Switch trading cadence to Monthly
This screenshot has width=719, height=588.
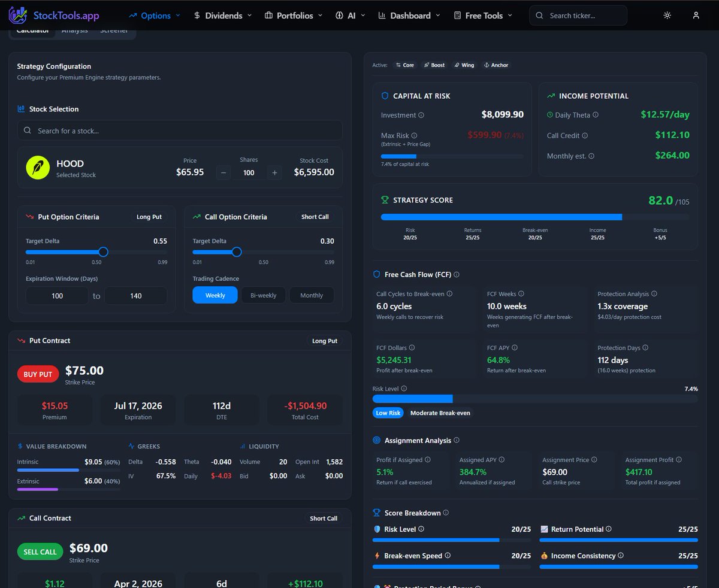(311, 295)
